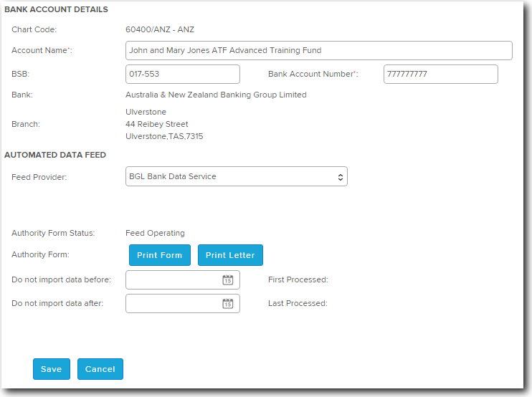Focus the BSB input box
This screenshot has height=397, width=532.
[182, 75]
